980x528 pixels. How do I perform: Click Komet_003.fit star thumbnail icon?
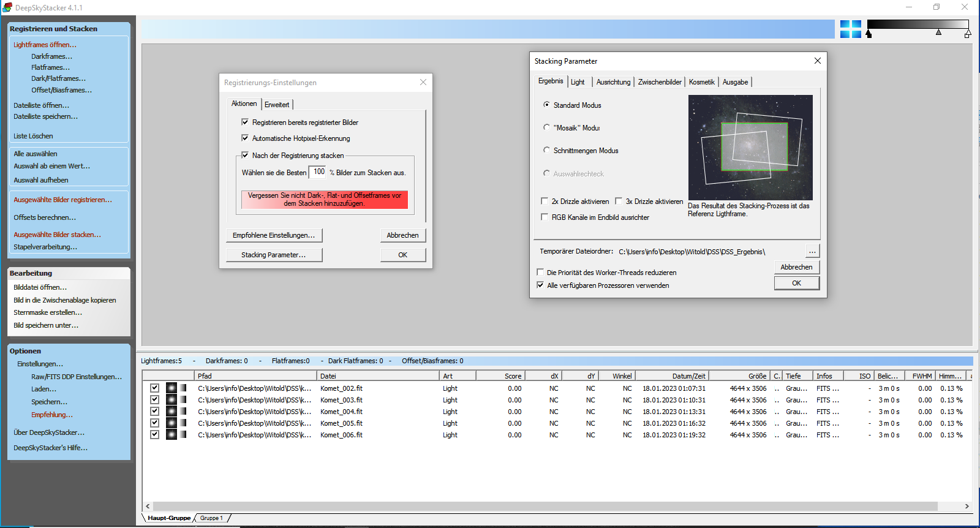171,399
